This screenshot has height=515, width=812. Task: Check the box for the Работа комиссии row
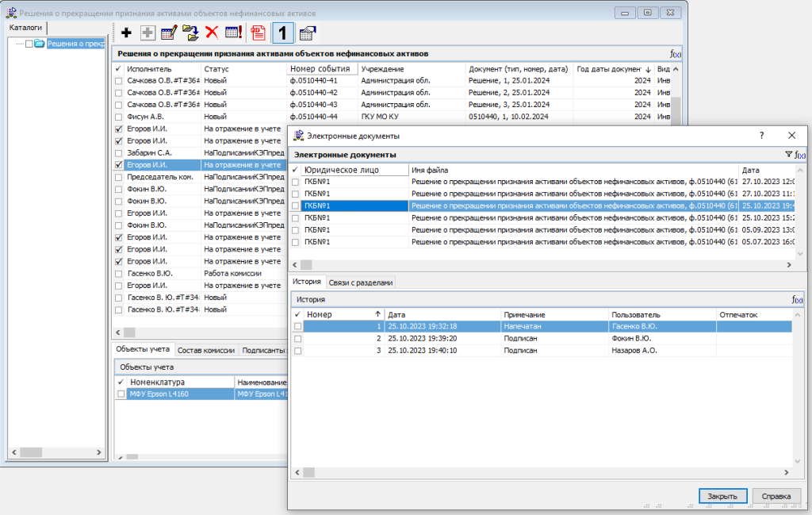coord(119,274)
